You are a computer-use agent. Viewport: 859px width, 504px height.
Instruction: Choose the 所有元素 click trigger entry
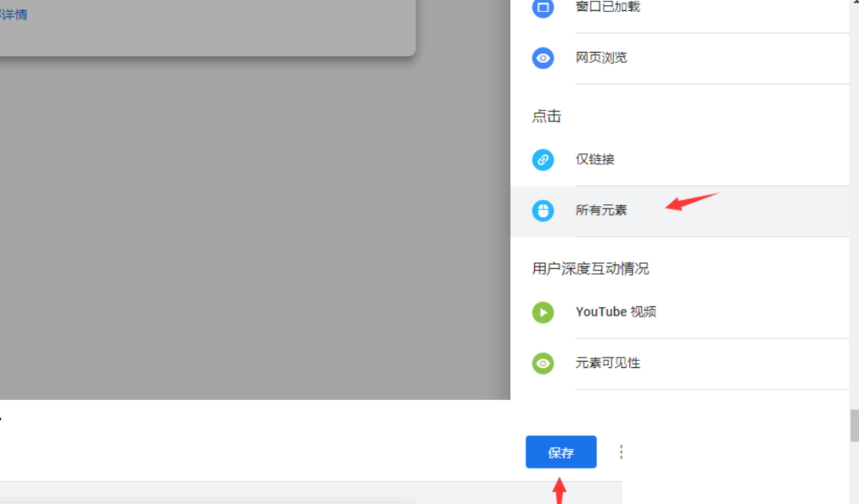(x=601, y=210)
